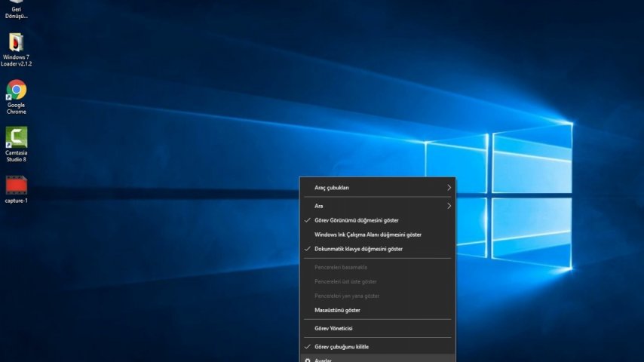Image resolution: width=644 pixels, height=362 pixels.
Task: Click the capture-1 file name label
Action: [16, 201]
